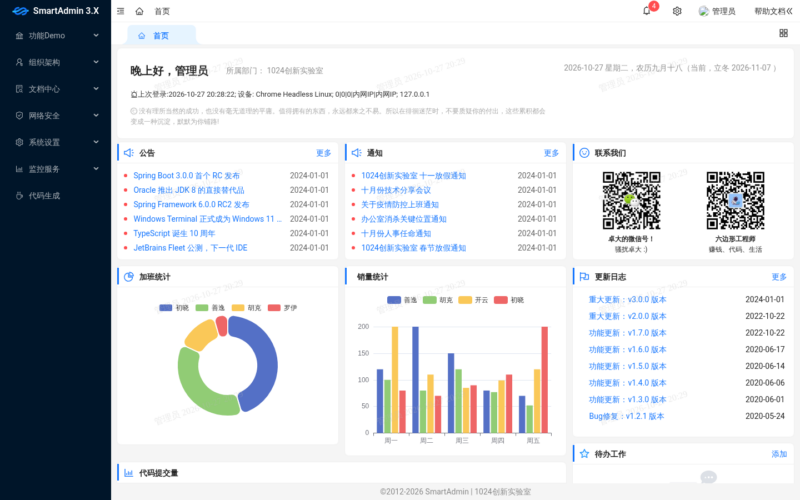The width and height of the screenshot is (800, 500).
Task: Click 首页 breadcrumb in header
Action: coord(162,11)
